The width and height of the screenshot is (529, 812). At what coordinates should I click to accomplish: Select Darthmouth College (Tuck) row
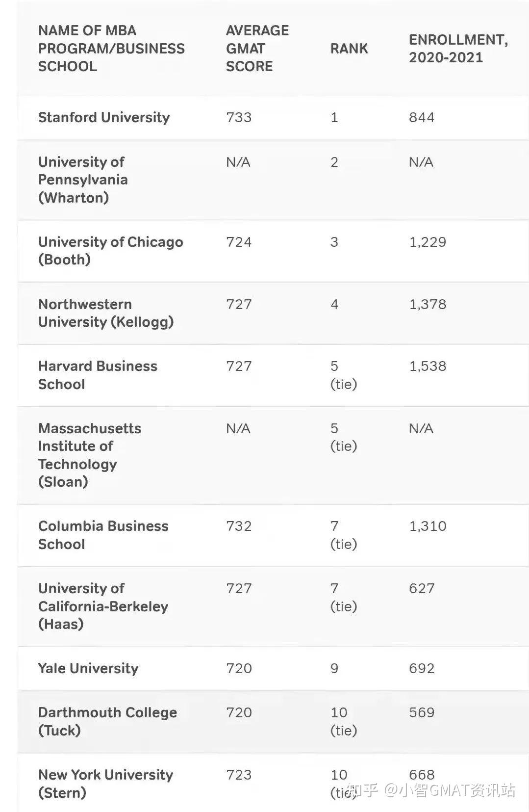[107, 721]
